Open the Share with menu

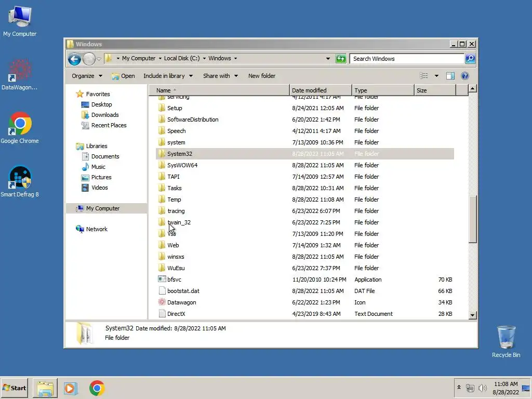pos(220,76)
